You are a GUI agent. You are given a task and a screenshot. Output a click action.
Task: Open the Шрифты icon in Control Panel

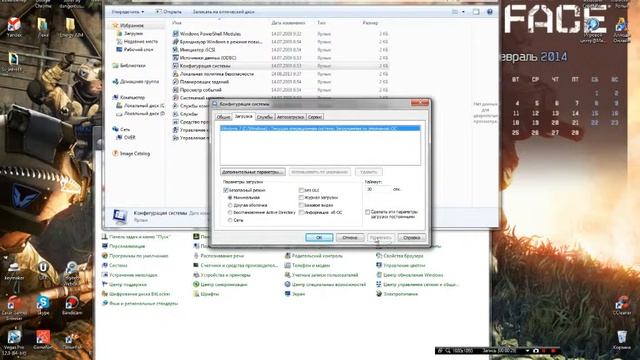[x=196, y=294]
